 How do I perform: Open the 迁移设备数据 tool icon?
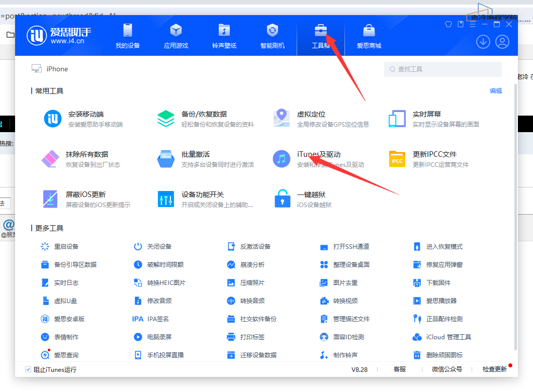click(x=231, y=355)
